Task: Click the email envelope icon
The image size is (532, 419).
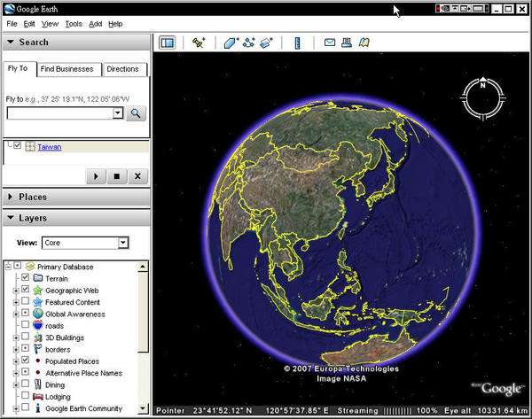Action: click(330, 43)
